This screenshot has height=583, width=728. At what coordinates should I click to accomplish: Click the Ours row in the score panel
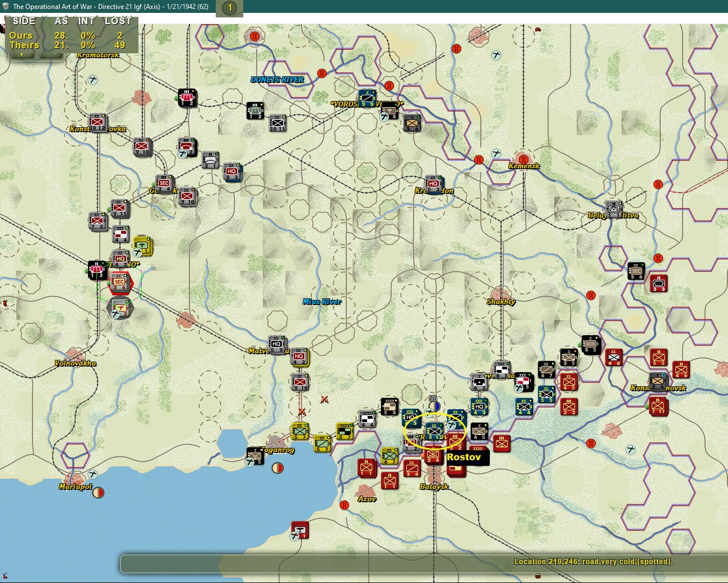coord(67,35)
